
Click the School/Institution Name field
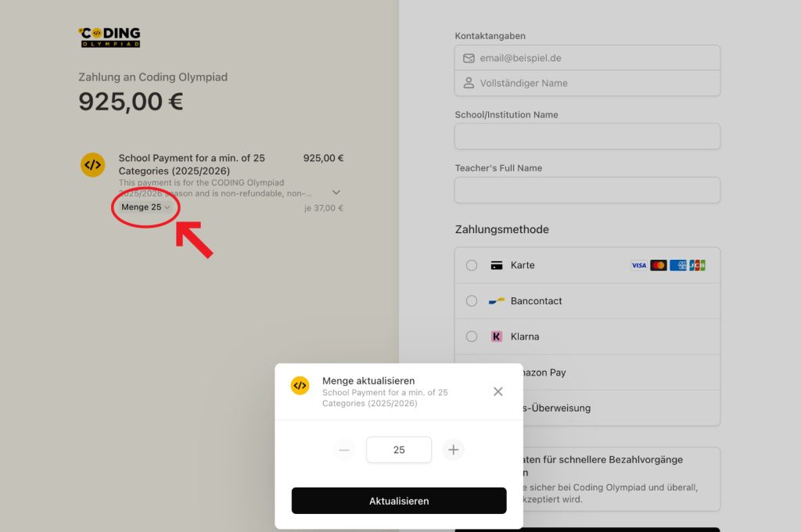pos(587,136)
